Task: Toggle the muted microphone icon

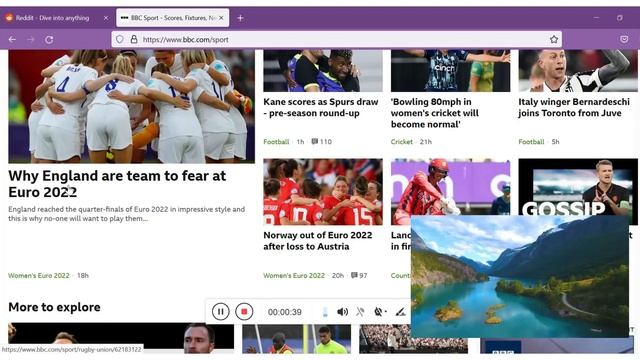Action: (x=360, y=312)
